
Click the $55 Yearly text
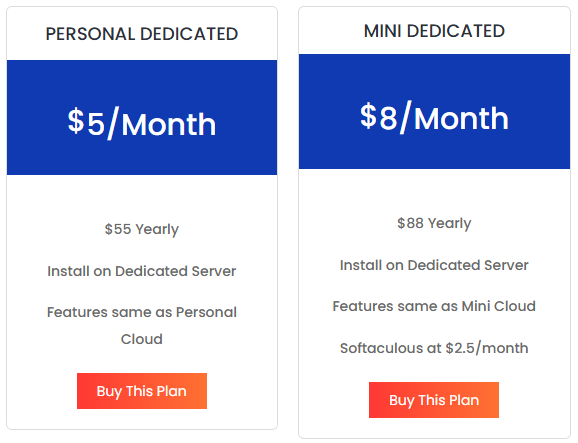coord(142,229)
